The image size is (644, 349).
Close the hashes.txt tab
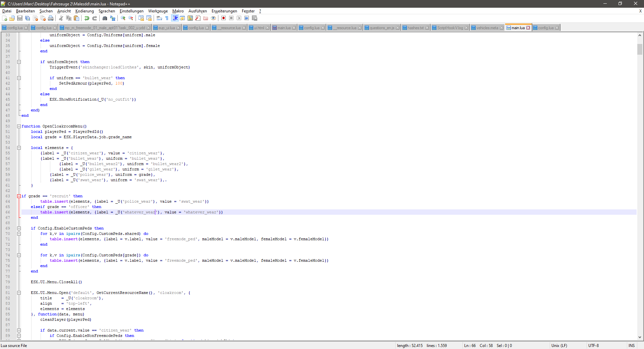click(x=426, y=28)
